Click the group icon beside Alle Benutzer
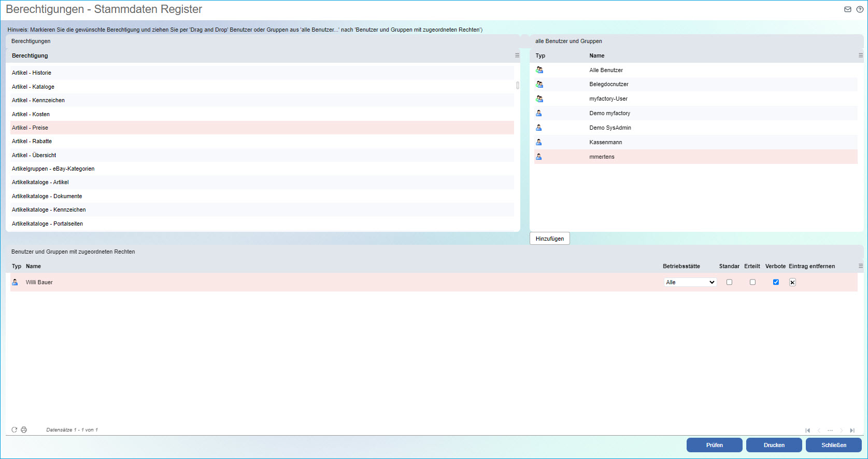The width and height of the screenshot is (868, 459). pos(539,70)
